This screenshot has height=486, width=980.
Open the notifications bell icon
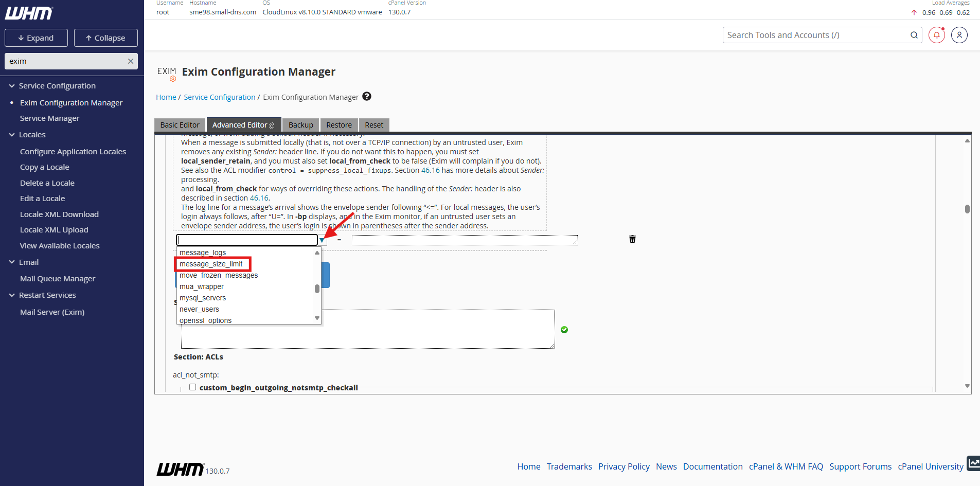937,35
